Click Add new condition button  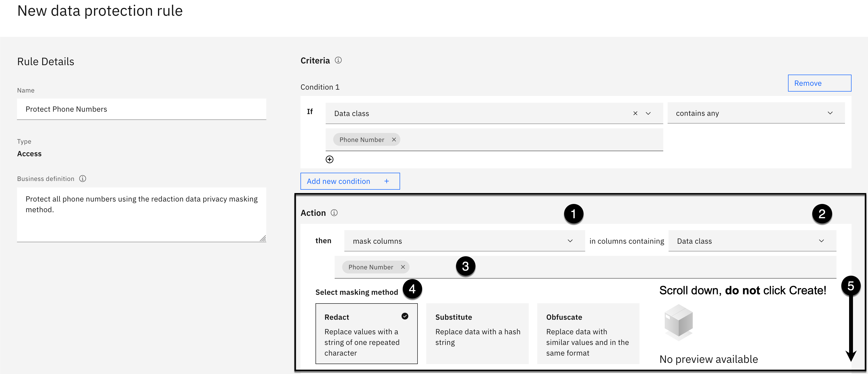pos(350,181)
